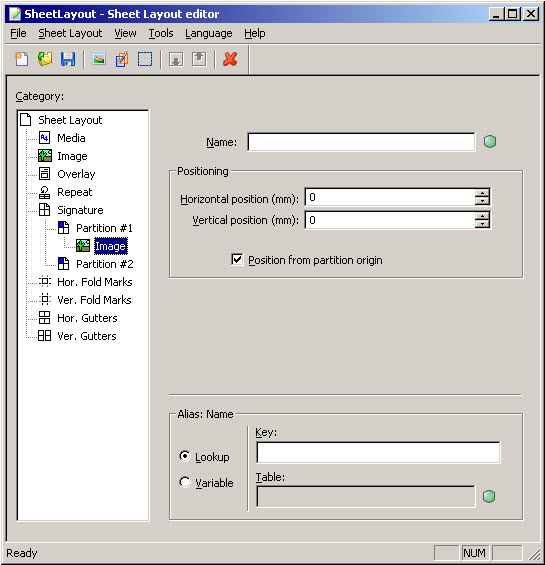
Task: Decrease Vertical position with down spinner arrow
Action: pyautogui.click(x=482, y=224)
